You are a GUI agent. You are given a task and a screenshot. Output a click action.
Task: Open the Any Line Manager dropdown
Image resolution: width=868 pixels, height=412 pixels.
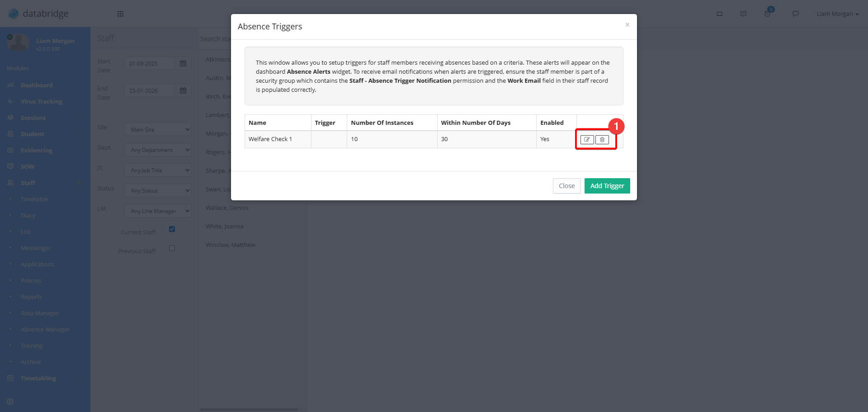pos(158,211)
